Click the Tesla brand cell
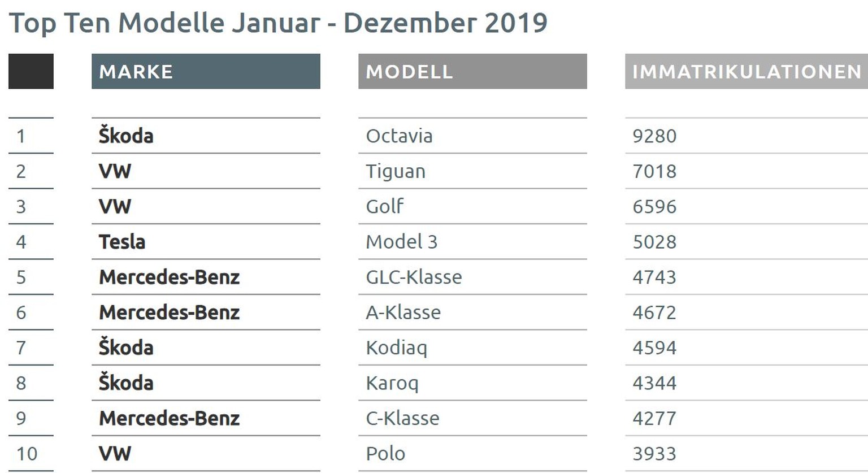The width and height of the screenshot is (868, 473). point(122,242)
